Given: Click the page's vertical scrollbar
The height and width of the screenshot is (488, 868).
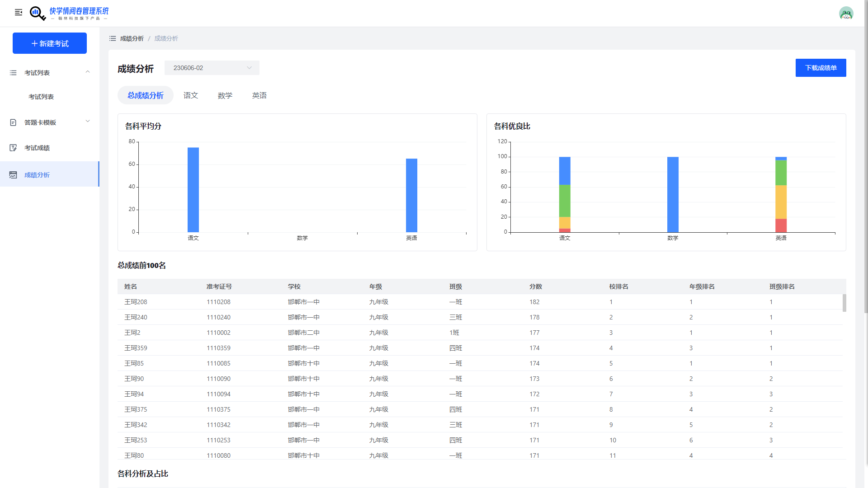Looking at the screenshot, I should coord(866,156).
